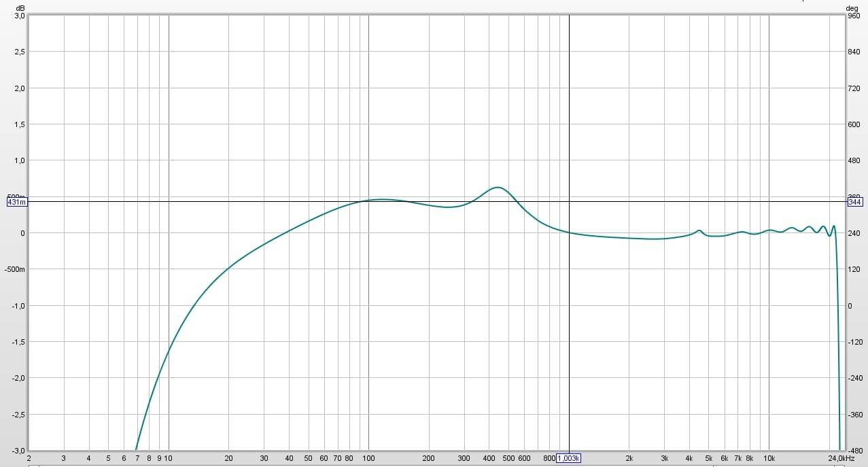Click the deg unit label on right axis
Image resolution: width=868 pixels, height=467 pixels.
click(x=852, y=8)
